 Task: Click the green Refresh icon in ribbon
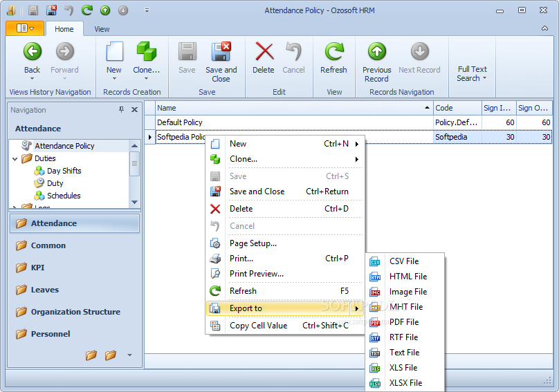334,52
